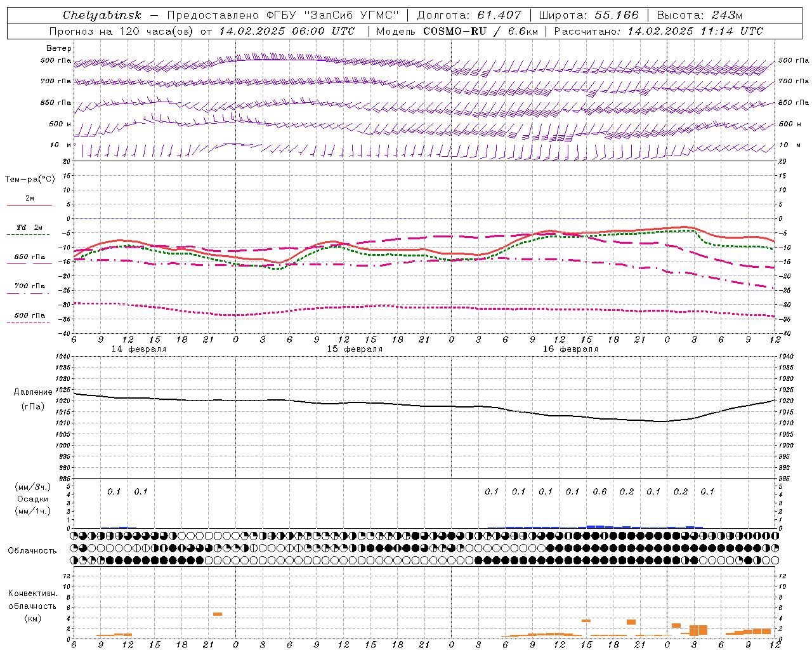Select the 500 гПа dotted temperature legend line
This screenshot has height=650, width=812.
pos(29,323)
